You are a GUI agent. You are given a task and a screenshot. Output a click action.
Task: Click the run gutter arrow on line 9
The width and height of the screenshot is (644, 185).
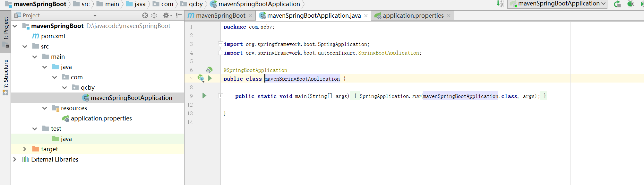pos(204,96)
